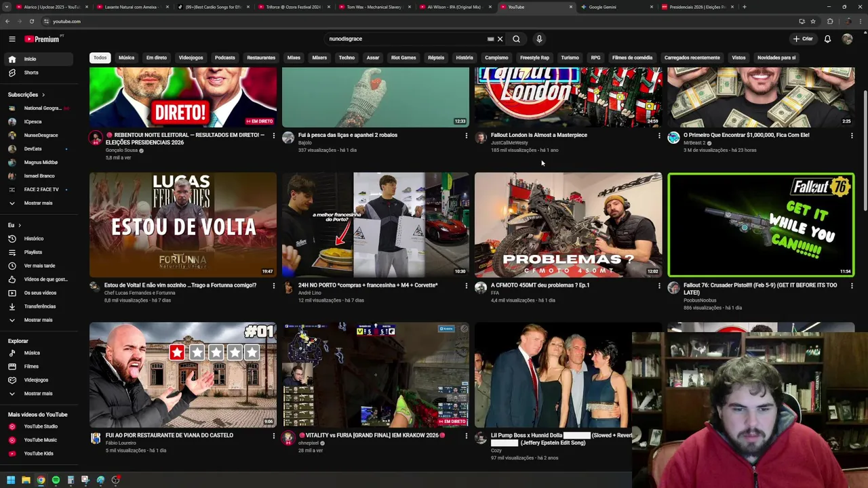Go to Início in the sidebar
This screenshot has width=868, height=488.
(39, 59)
